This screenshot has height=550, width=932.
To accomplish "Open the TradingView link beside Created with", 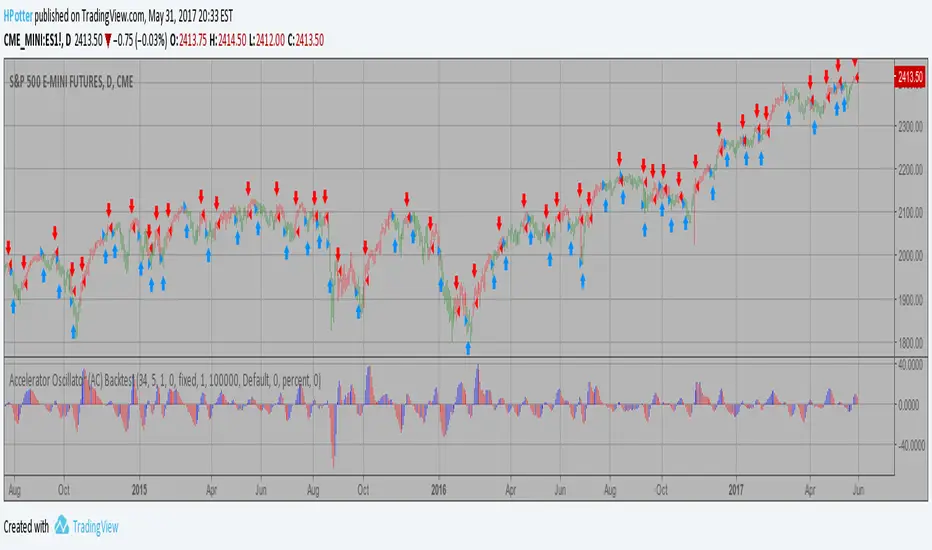I will [x=95, y=527].
